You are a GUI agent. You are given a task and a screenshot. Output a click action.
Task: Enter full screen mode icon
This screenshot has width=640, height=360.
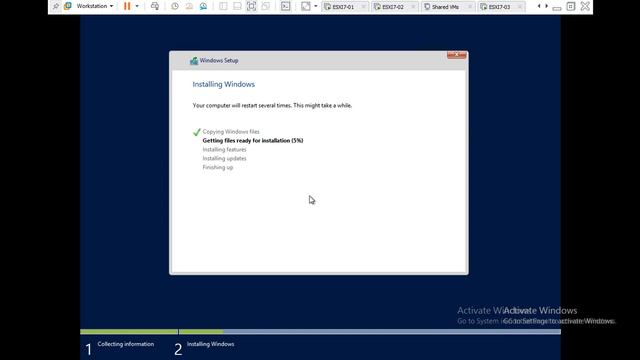point(251,6)
